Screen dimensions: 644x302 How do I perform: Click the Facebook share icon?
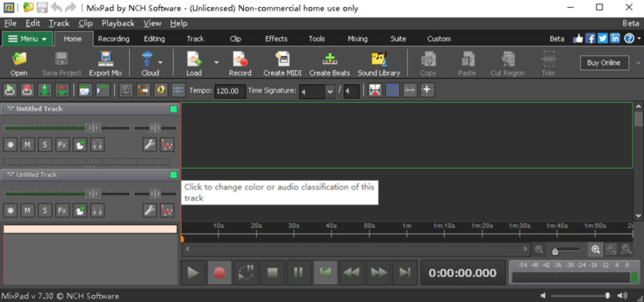tap(591, 38)
